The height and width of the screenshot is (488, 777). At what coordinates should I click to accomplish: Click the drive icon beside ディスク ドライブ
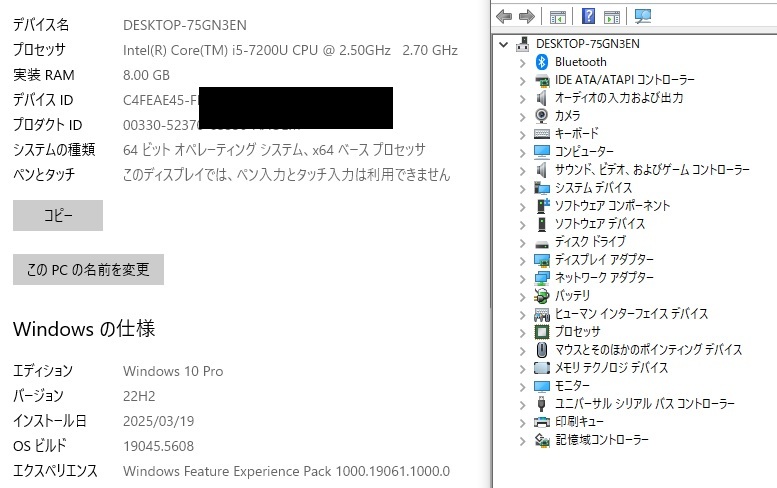pos(542,244)
